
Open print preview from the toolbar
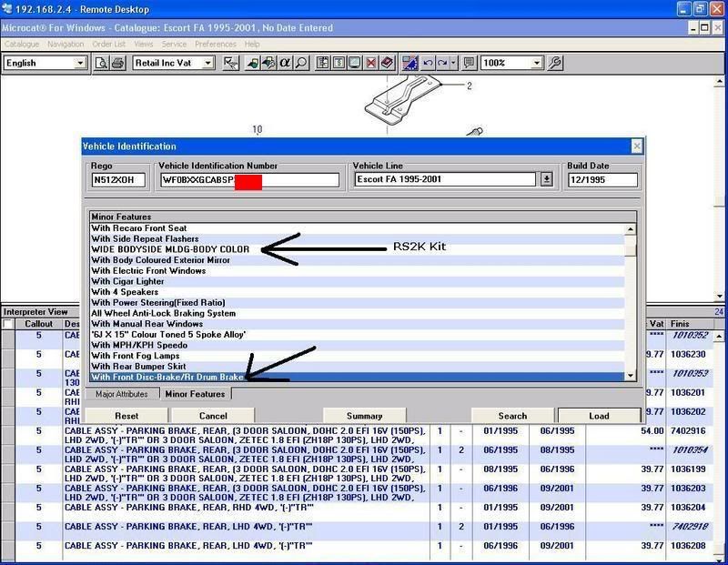click(x=101, y=63)
